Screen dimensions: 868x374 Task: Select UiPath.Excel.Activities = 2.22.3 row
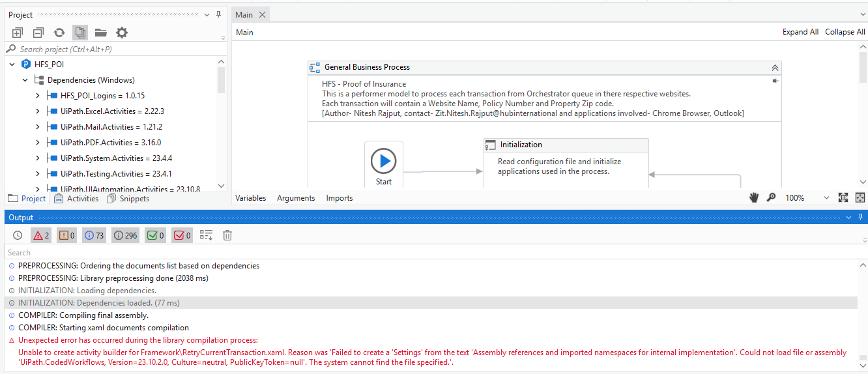(112, 111)
